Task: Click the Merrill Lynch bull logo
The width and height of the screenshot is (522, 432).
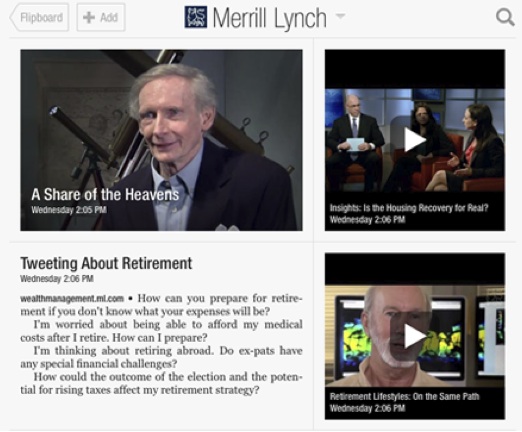Action: (x=196, y=17)
